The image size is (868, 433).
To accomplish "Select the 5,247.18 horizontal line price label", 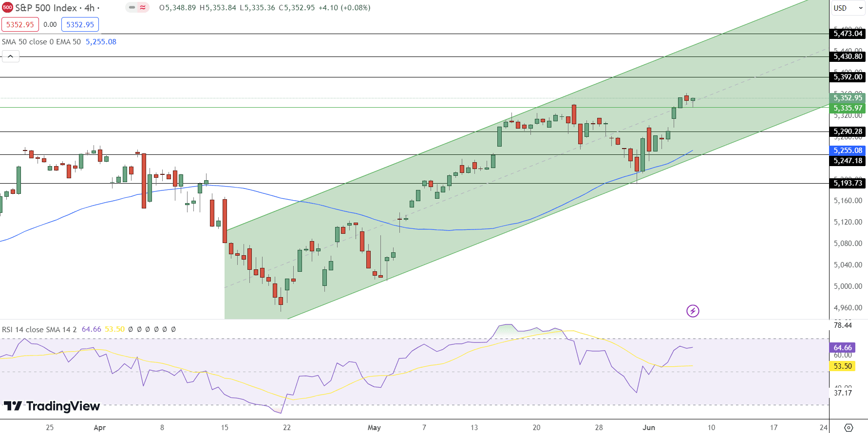I will 848,161.
